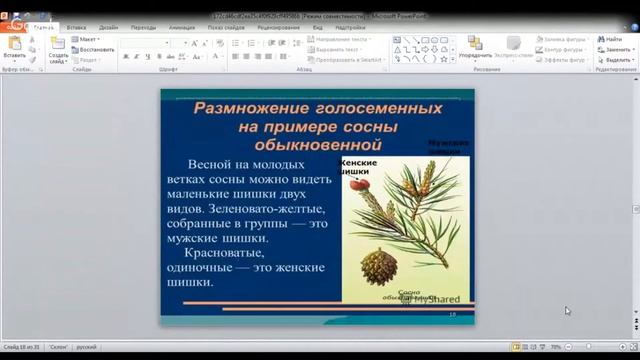The width and height of the screenshot is (640, 360).
Task: Switch to the Анимация (Animations) tab
Action: coord(182,27)
